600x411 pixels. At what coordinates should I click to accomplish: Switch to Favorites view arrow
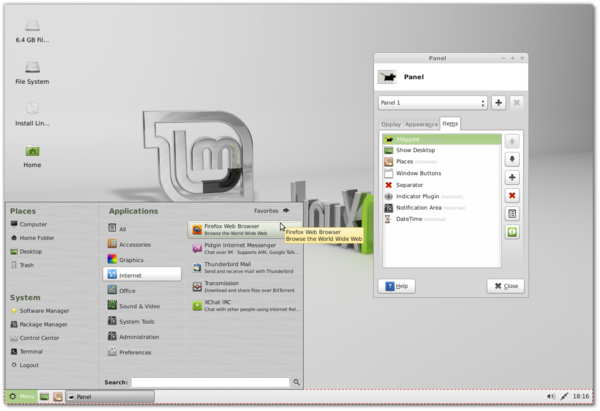point(286,210)
